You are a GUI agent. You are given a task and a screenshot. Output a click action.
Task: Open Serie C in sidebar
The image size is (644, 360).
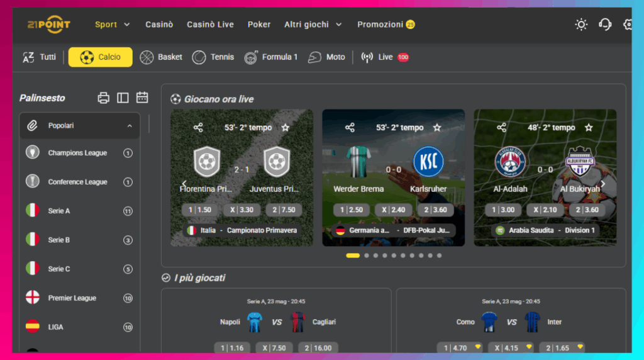pyautogui.click(x=80, y=269)
